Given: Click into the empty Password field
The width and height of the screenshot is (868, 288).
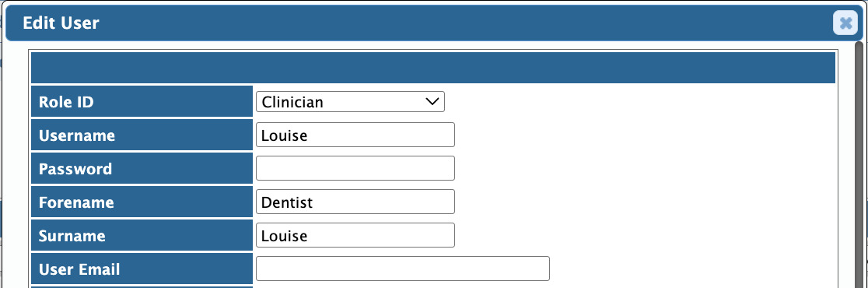Looking at the screenshot, I should (355, 168).
